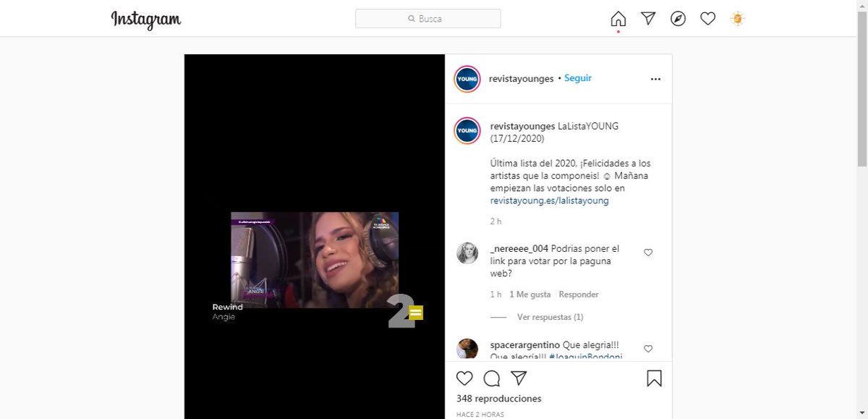Click the '2 h' caption timestamp
The width and height of the screenshot is (868, 419).
pos(495,221)
